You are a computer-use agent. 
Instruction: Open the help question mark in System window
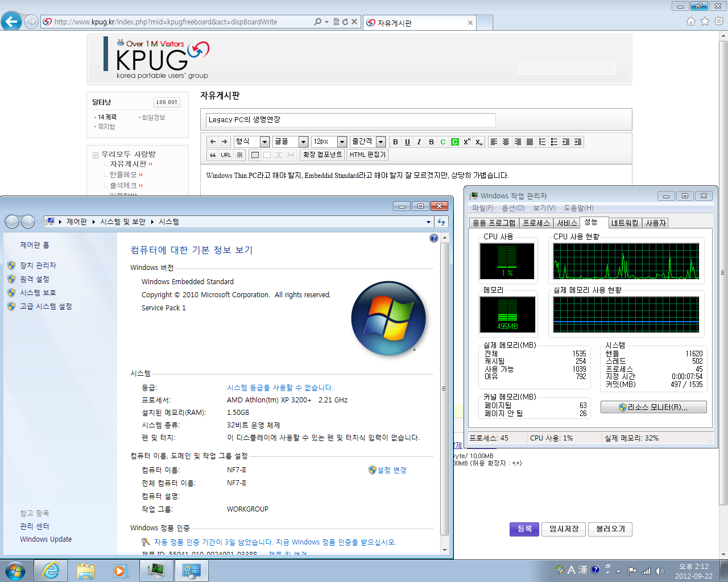point(434,238)
